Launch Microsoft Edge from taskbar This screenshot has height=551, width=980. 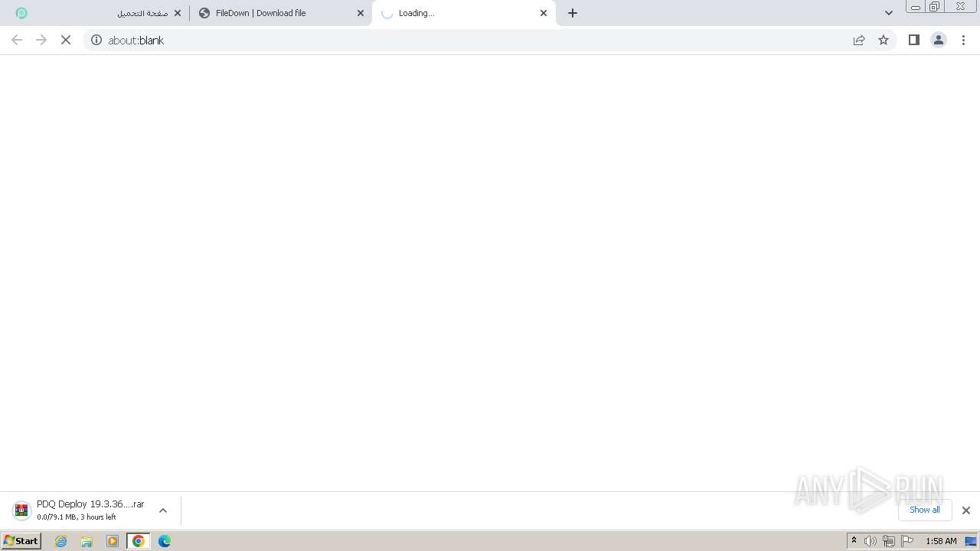click(x=165, y=541)
